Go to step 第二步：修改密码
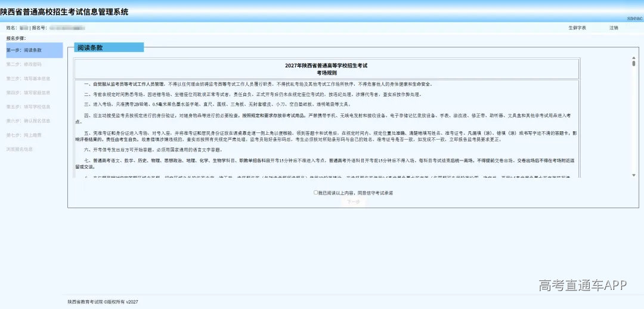 pyautogui.click(x=24, y=64)
